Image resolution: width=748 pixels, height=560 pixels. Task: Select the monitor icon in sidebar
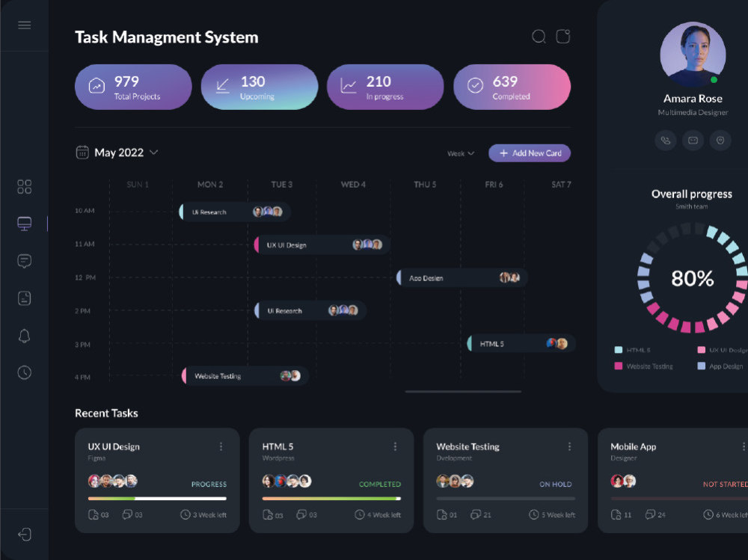(x=25, y=224)
